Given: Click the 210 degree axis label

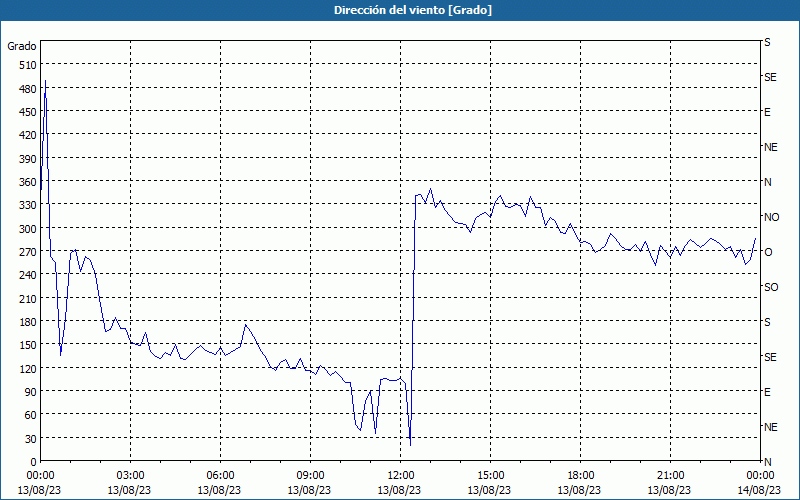Looking at the screenshot, I should [28, 298].
